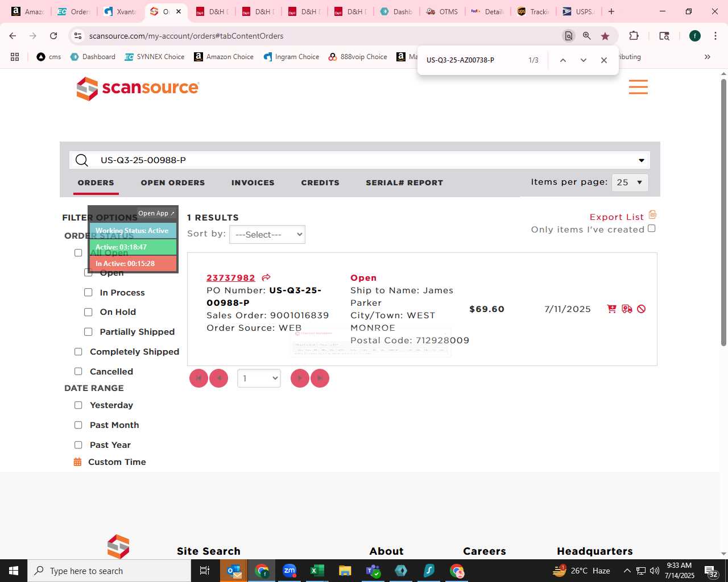This screenshot has height=582, width=728.
Task: Switch to the Invoices tab
Action: coord(253,182)
